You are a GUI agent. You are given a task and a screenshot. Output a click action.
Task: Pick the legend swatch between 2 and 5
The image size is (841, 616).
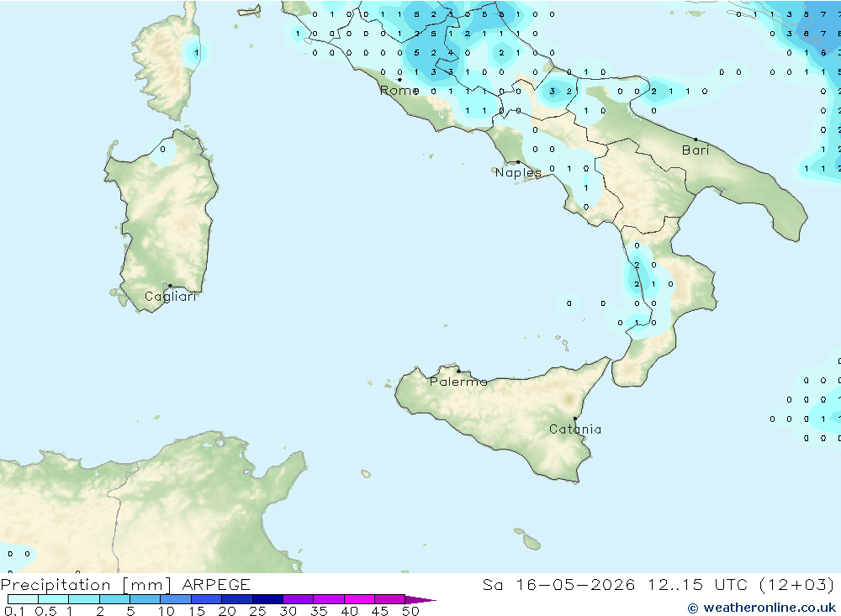coord(114,599)
